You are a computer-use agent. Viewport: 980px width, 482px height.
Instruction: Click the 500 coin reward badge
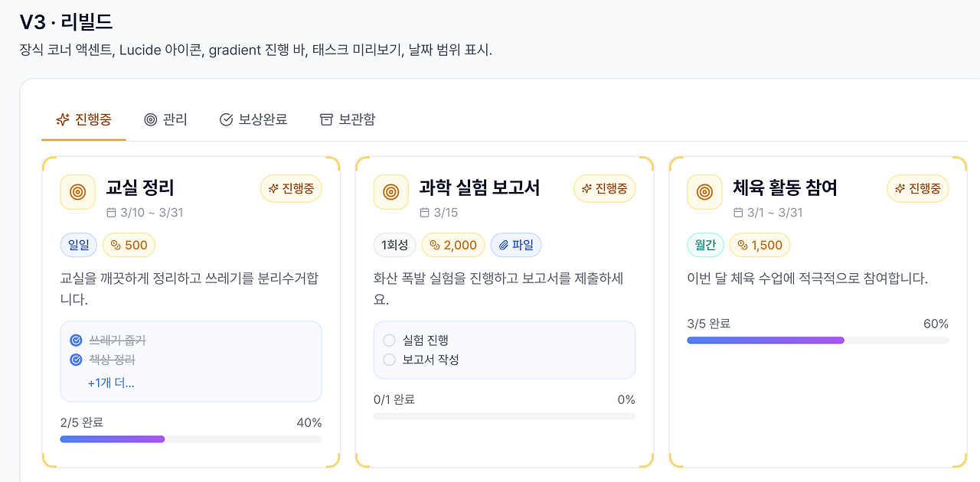(129, 245)
